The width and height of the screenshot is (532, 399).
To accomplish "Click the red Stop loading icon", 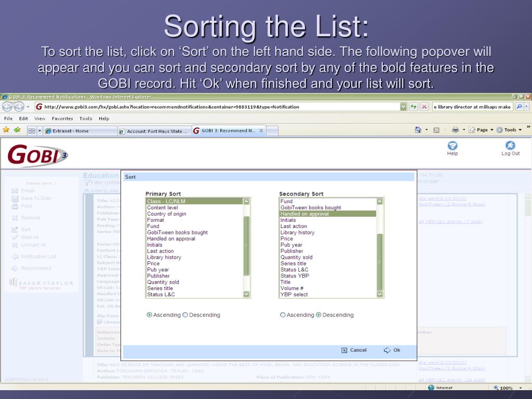I will [424, 107].
